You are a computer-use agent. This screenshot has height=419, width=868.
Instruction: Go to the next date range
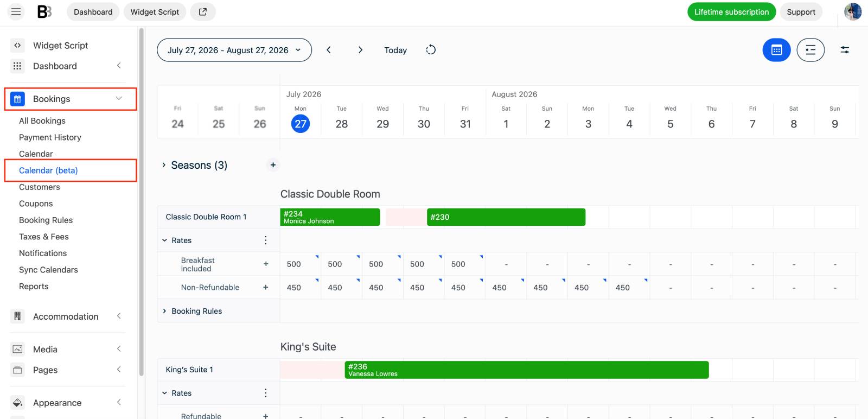[x=360, y=50]
